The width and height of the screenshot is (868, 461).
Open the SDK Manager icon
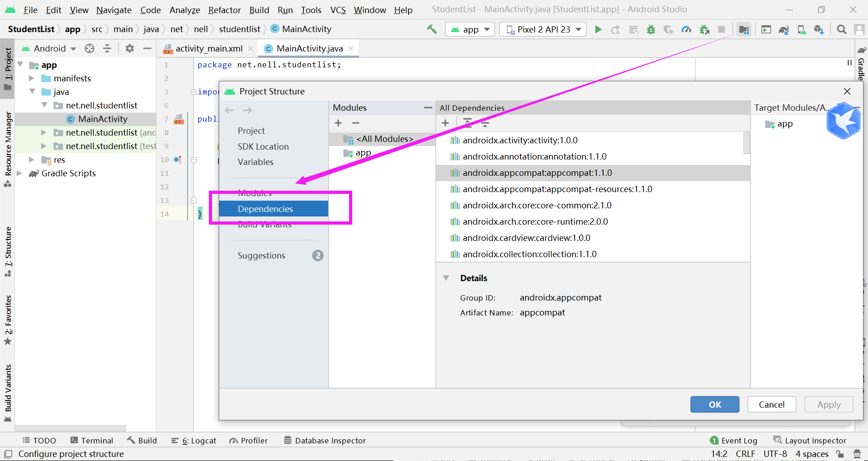819,29
